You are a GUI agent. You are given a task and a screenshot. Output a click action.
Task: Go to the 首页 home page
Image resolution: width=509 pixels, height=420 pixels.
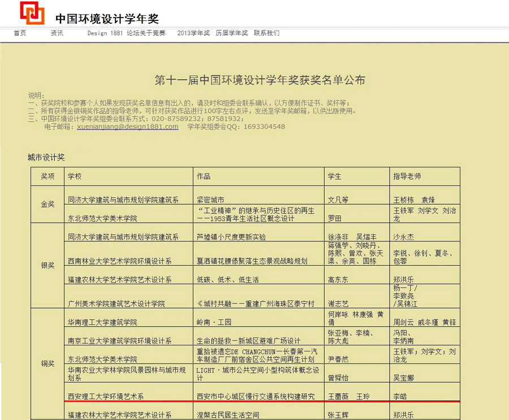20,33
